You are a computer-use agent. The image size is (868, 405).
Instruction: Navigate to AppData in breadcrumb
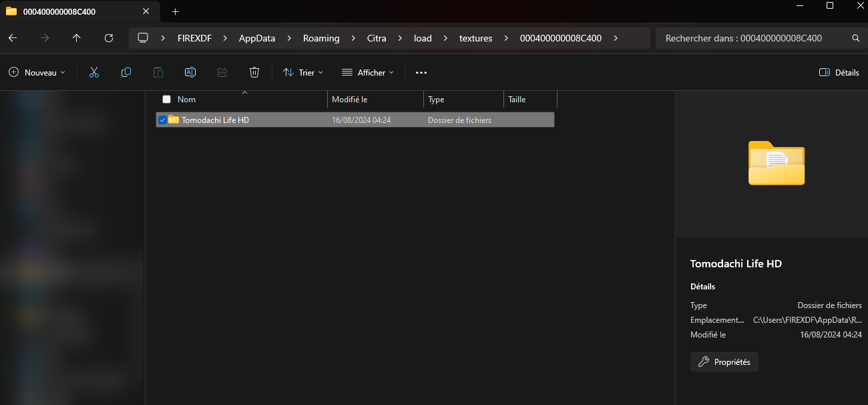(x=257, y=38)
